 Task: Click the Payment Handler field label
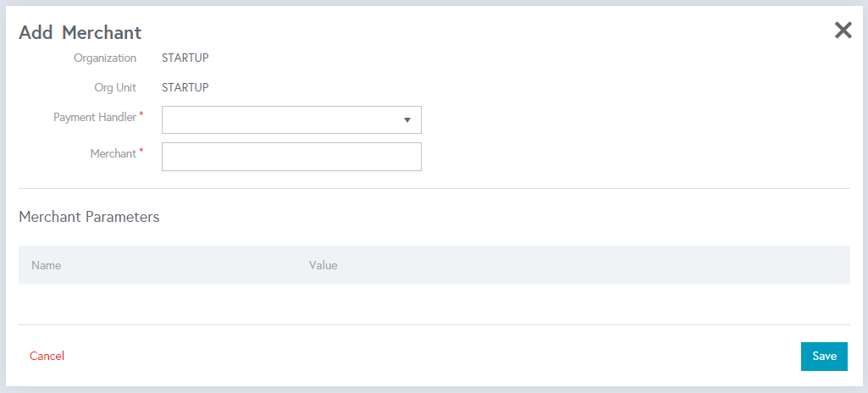pyautogui.click(x=95, y=118)
